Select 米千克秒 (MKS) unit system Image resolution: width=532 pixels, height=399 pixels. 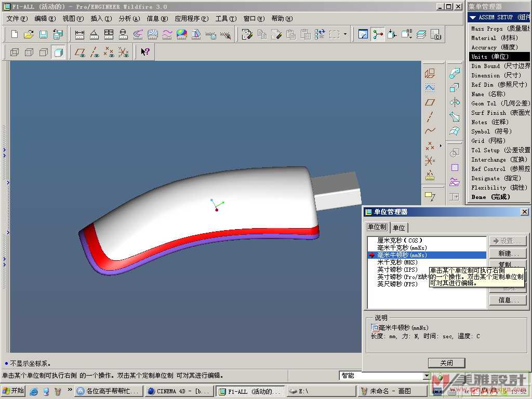tap(397, 262)
